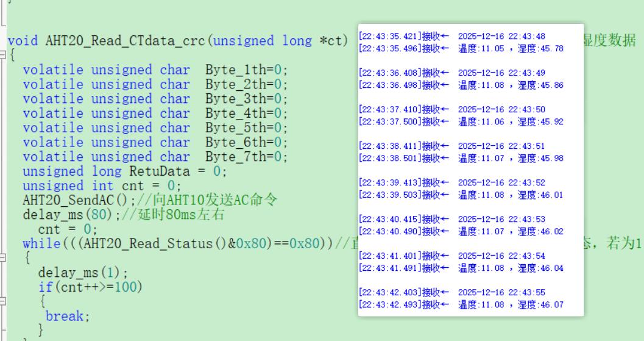Click log line showing 2025-12-16 22:43:51
Screen dimensions: 644x341
(452, 146)
